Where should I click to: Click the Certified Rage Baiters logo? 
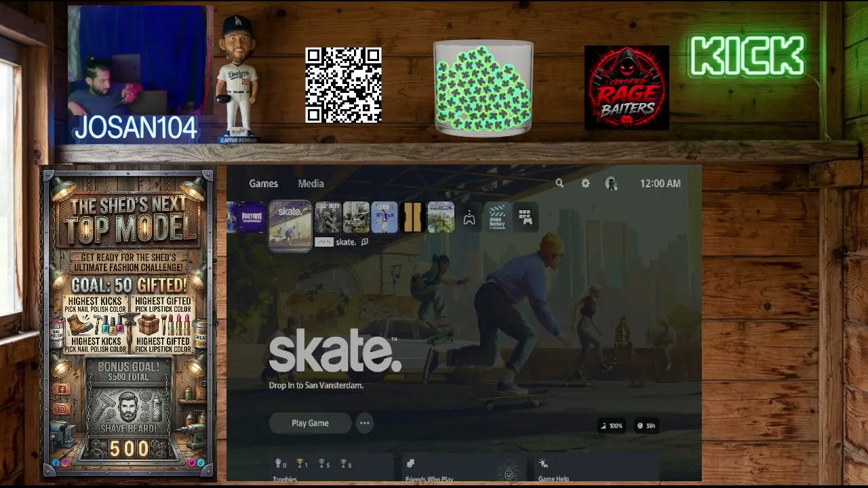(x=627, y=87)
